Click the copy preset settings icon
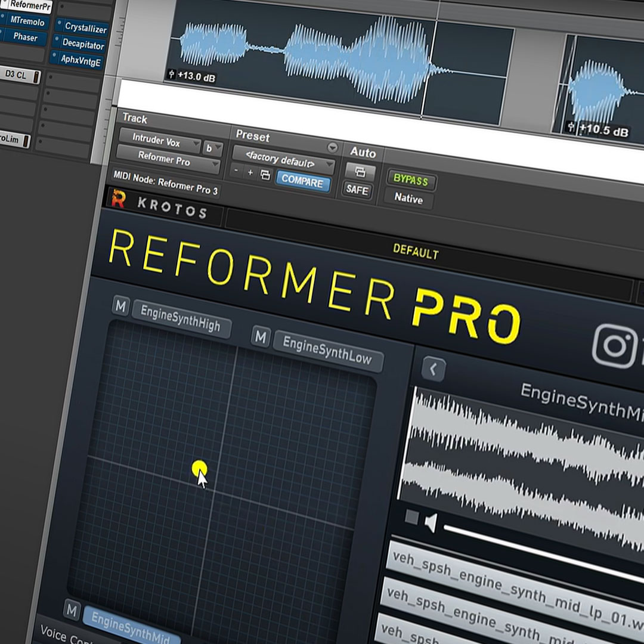 pos(265,175)
